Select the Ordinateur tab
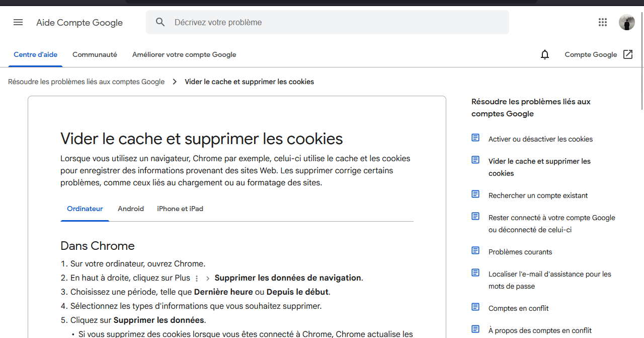The height and width of the screenshot is (338, 644). point(85,209)
